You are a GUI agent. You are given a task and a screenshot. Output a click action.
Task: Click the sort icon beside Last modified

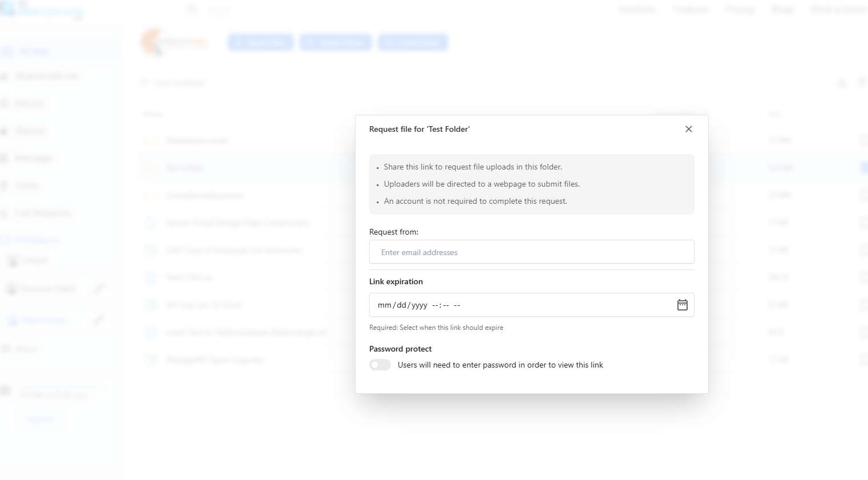144,82
